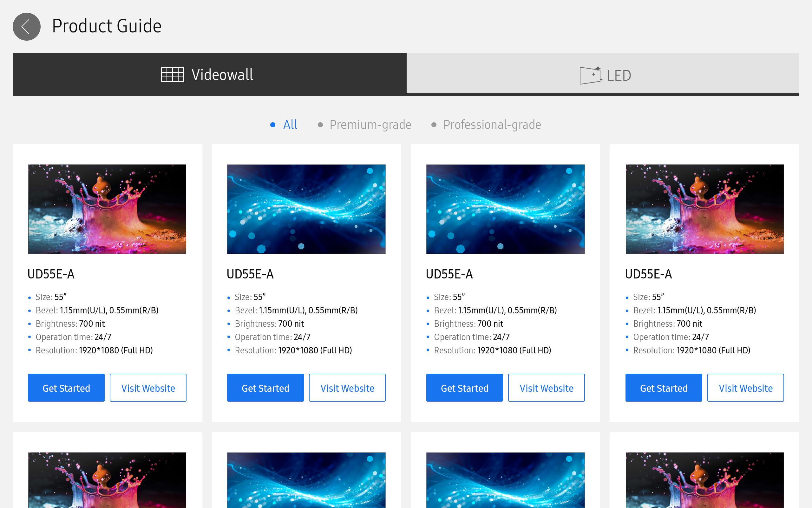This screenshot has height=508, width=812.
Task: Open the fourth card's color splash thumbnail
Action: 704,209
